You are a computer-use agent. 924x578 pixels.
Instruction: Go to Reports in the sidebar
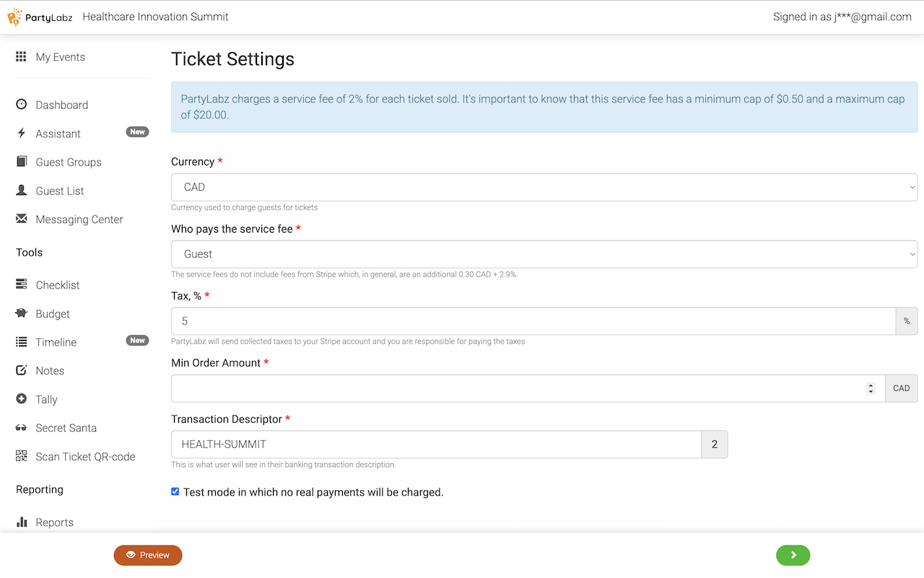point(54,522)
